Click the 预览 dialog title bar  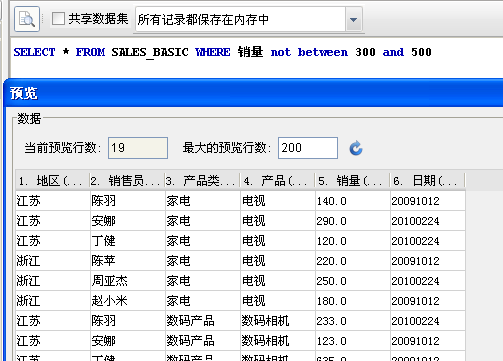[253, 93]
